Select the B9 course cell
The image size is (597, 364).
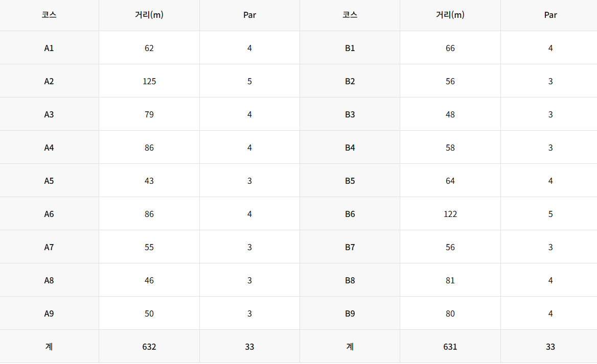pyautogui.click(x=350, y=313)
